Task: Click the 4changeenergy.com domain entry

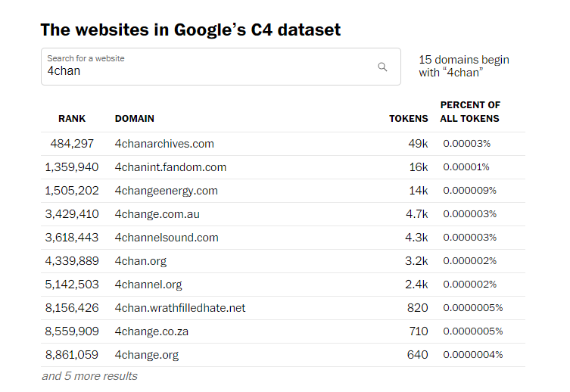Action: click(166, 191)
